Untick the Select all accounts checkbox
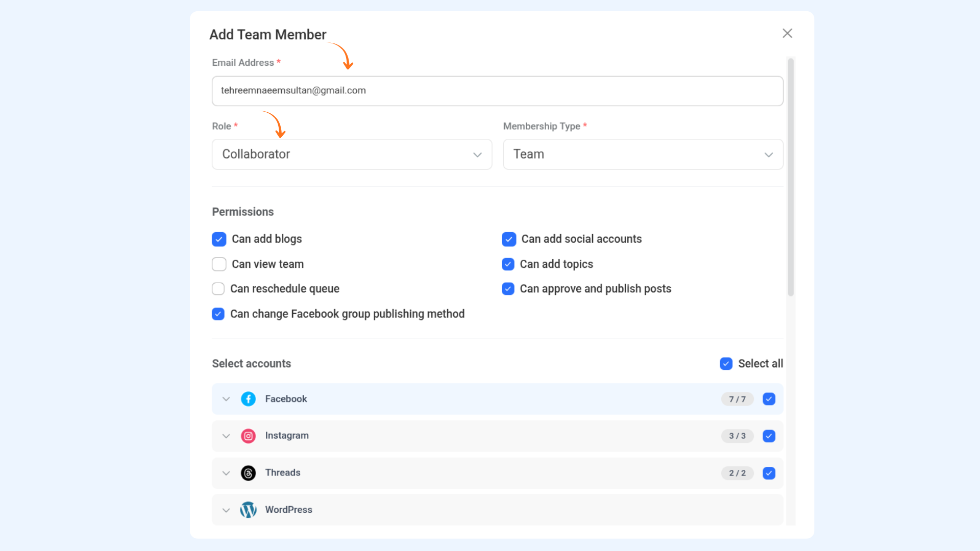This screenshot has height=551, width=980. click(726, 364)
